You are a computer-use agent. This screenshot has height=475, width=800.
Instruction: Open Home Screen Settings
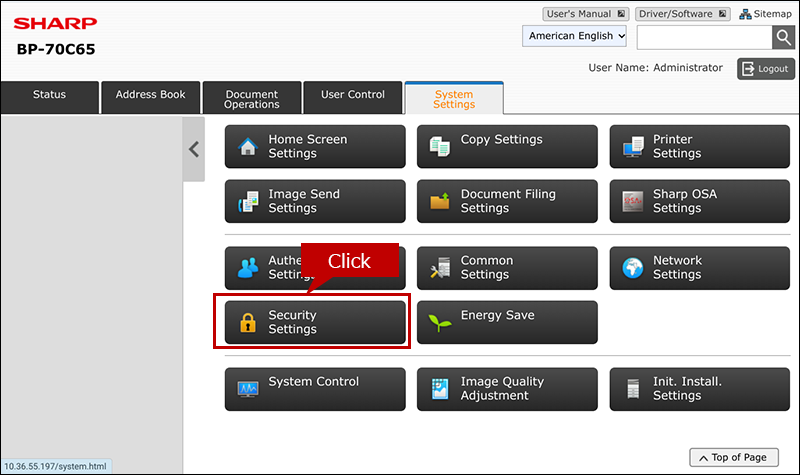tap(315, 146)
